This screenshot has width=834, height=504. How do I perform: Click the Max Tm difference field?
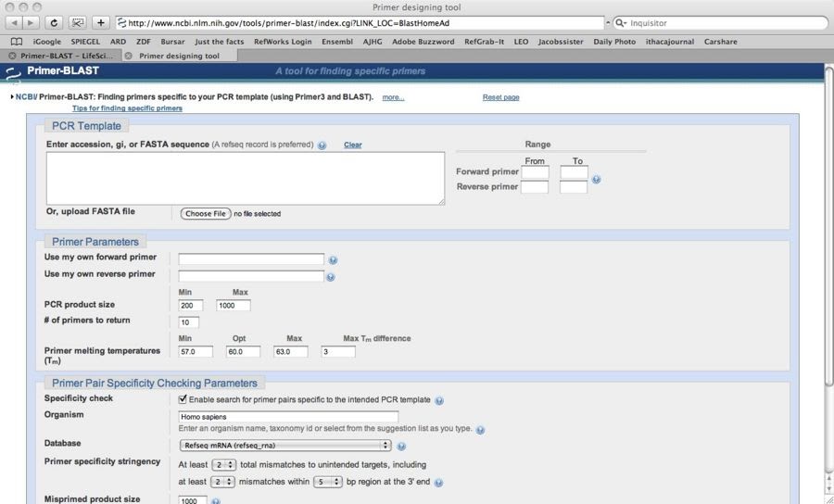tap(338, 351)
